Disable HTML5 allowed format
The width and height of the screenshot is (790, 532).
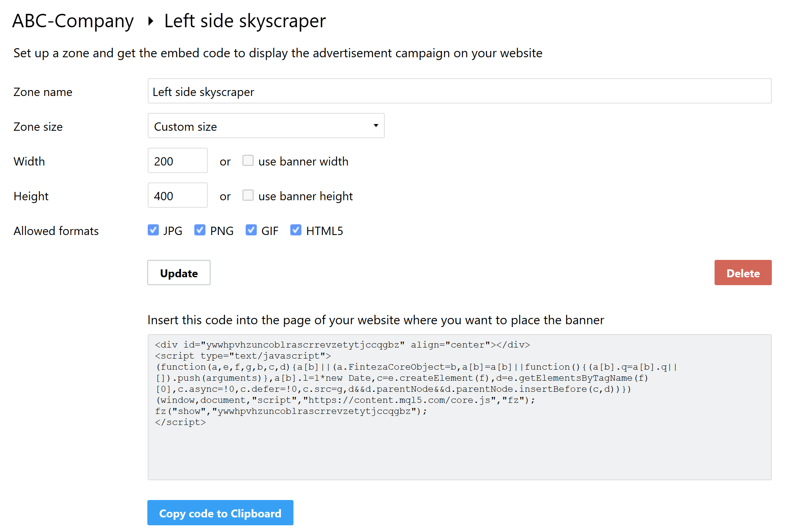pos(296,230)
